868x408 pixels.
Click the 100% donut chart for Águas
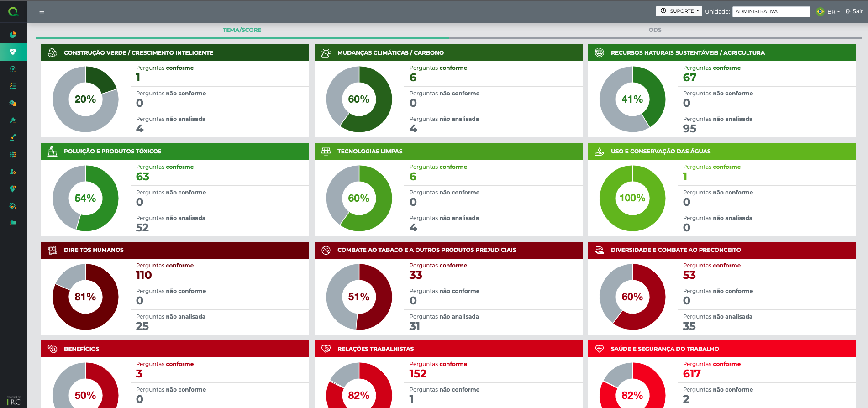point(632,198)
